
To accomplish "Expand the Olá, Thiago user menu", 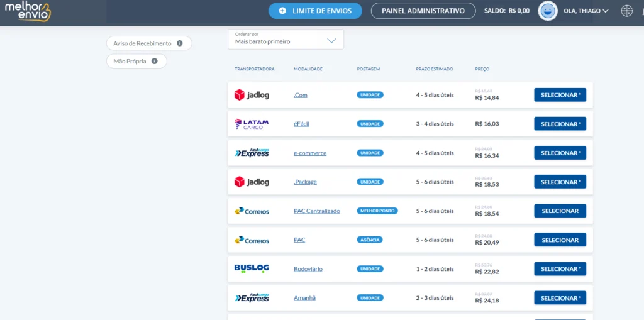I will pyautogui.click(x=586, y=11).
